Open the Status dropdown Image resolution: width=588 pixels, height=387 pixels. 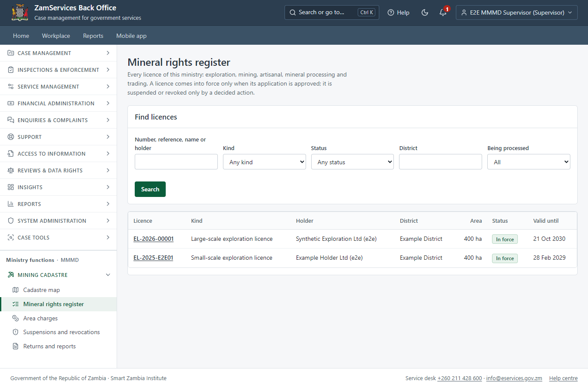click(353, 162)
